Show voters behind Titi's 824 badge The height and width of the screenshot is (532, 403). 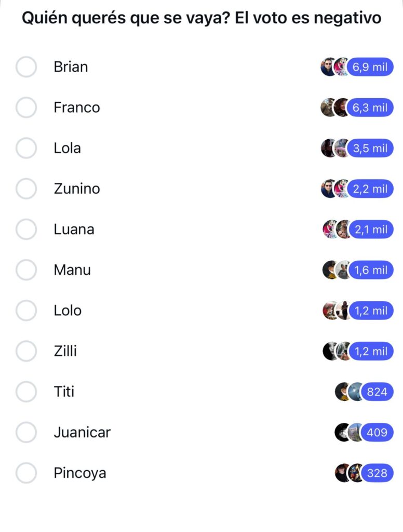(377, 392)
